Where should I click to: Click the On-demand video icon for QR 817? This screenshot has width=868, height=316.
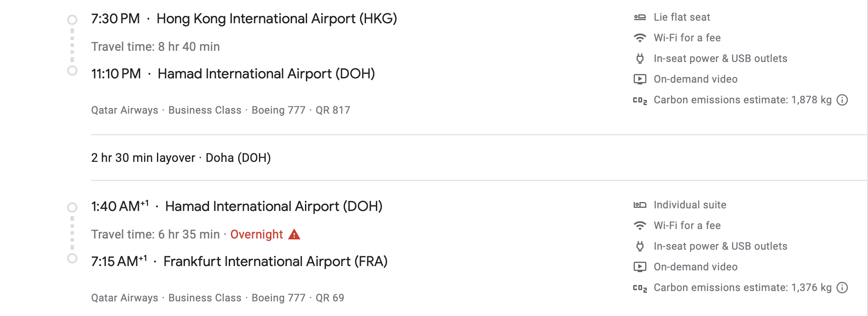point(640,79)
